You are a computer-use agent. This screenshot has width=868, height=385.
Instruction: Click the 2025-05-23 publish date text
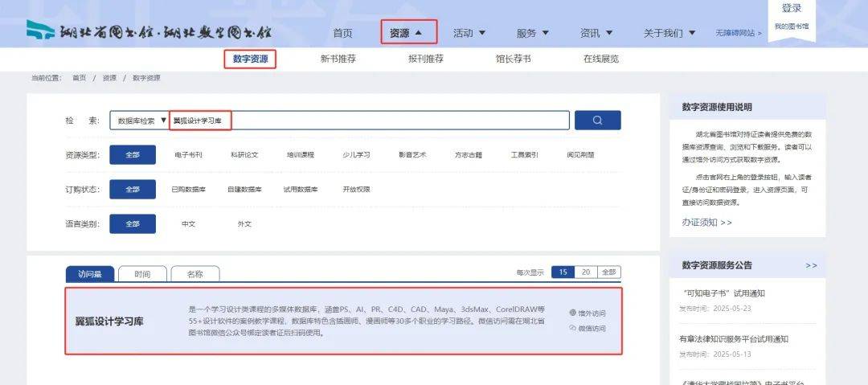732,309
